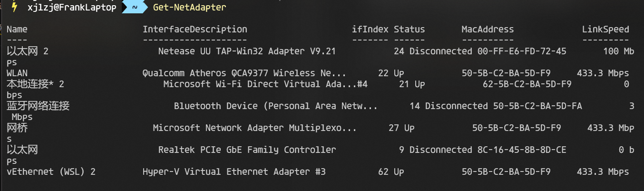Click the WLAN adapter name
Screen dimensions: 644x191
pos(17,73)
